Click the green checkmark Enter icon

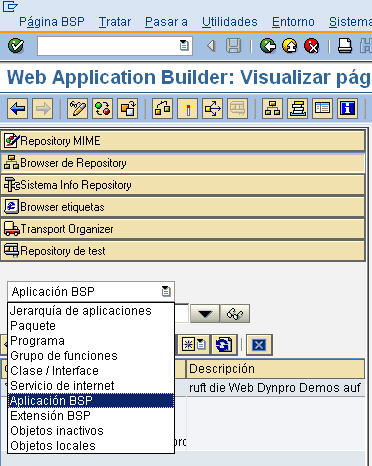click(x=16, y=45)
